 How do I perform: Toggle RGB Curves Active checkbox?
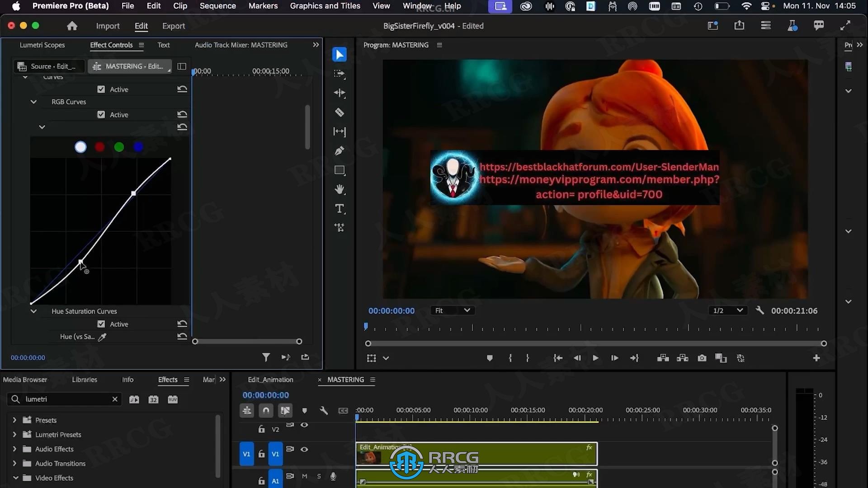tap(101, 115)
